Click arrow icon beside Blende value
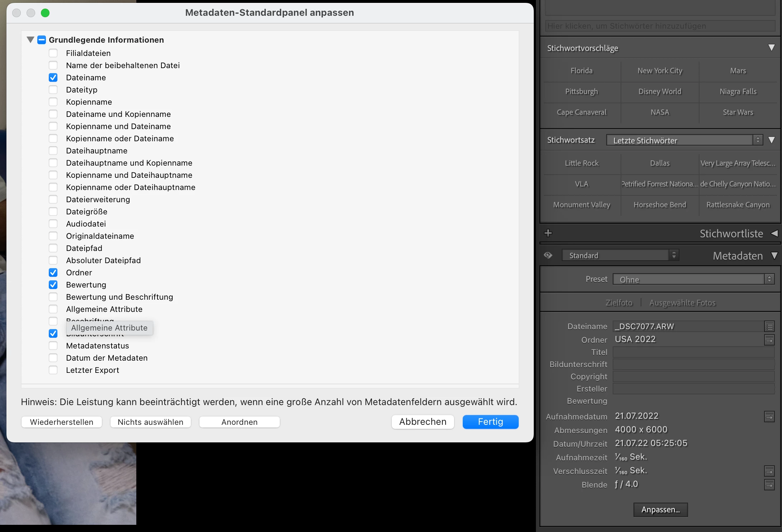 pos(769,485)
